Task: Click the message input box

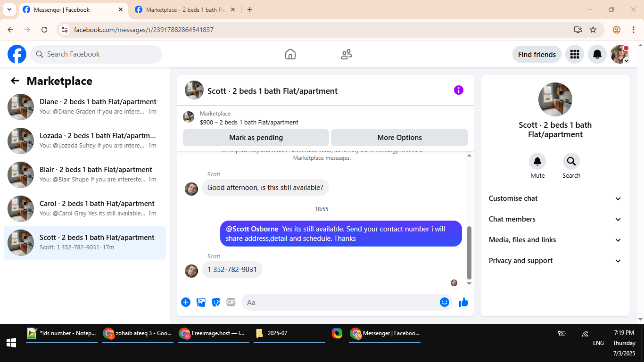Action: (x=347, y=302)
